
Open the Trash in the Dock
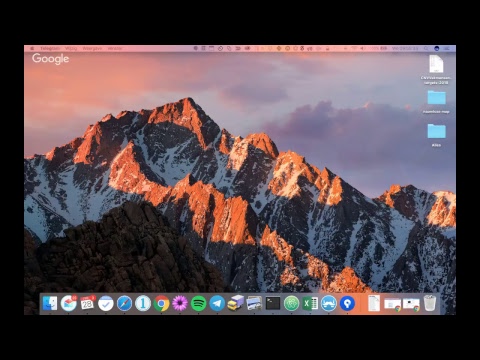pyautogui.click(x=430, y=304)
